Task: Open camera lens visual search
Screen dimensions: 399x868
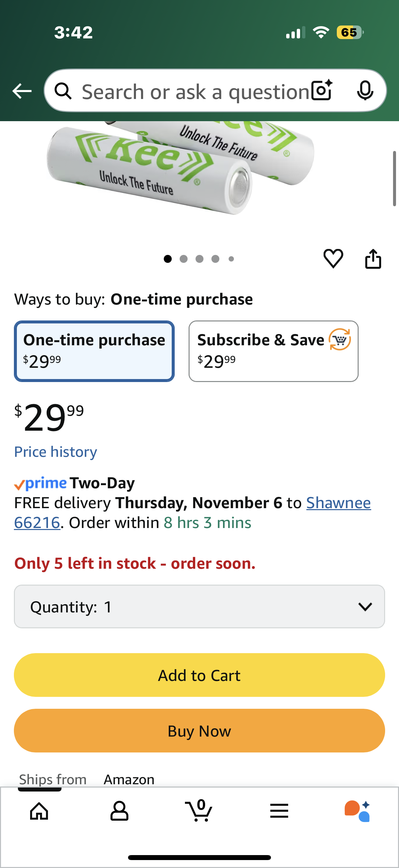Action: [322, 90]
